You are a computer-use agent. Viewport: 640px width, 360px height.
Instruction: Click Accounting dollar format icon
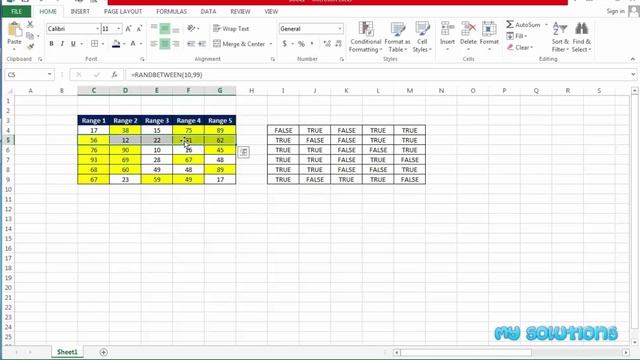tap(284, 44)
